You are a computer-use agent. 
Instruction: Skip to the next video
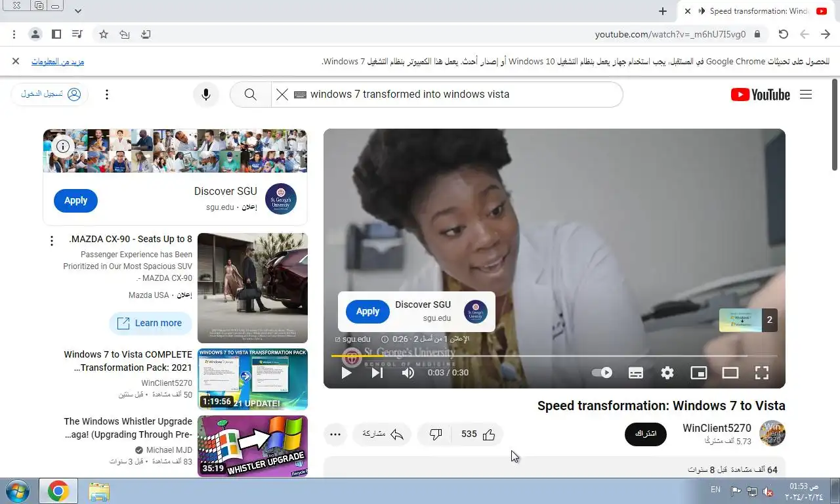click(x=377, y=373)
